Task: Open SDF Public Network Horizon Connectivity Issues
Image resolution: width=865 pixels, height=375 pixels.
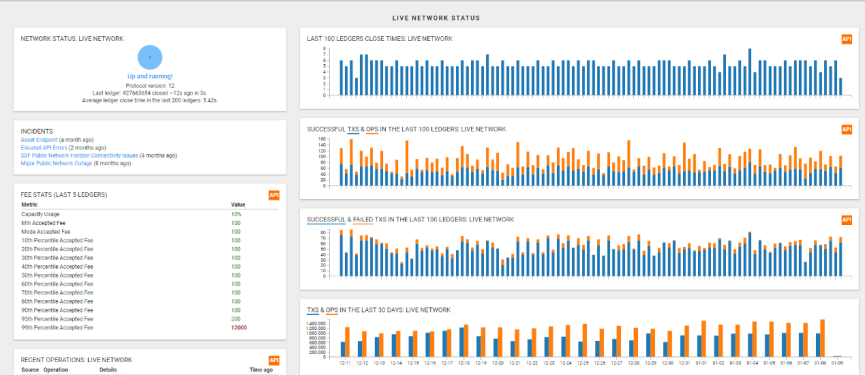Action: (79, 156)
